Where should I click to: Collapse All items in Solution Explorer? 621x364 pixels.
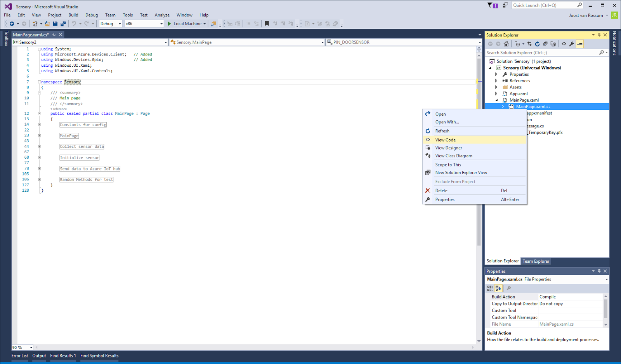tap(545, 44)
